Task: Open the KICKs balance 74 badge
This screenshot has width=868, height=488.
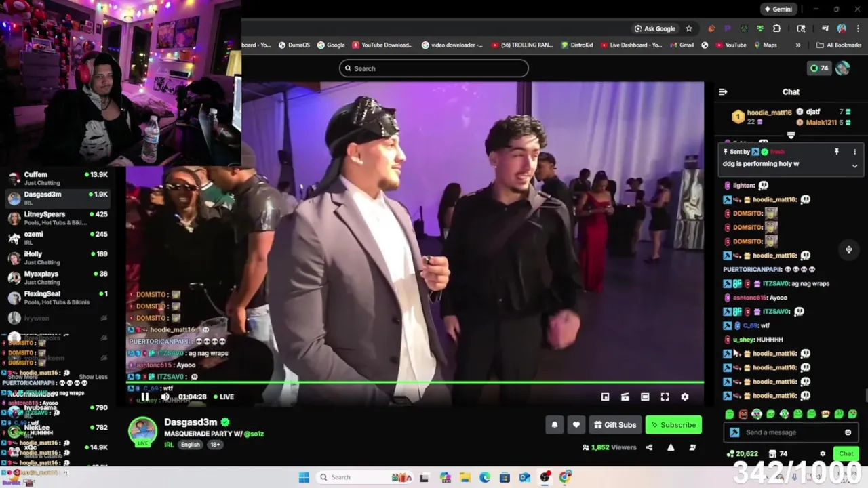Action: 818,68
